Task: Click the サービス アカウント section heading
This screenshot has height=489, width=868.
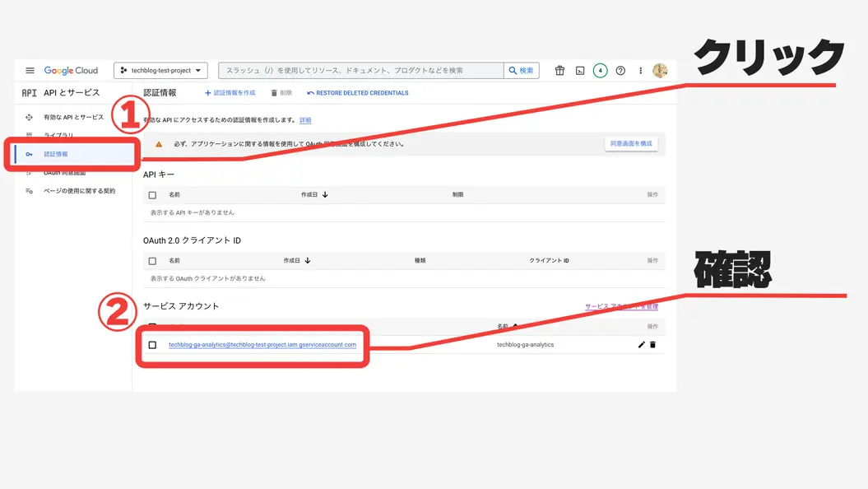Action: point(181,306)
